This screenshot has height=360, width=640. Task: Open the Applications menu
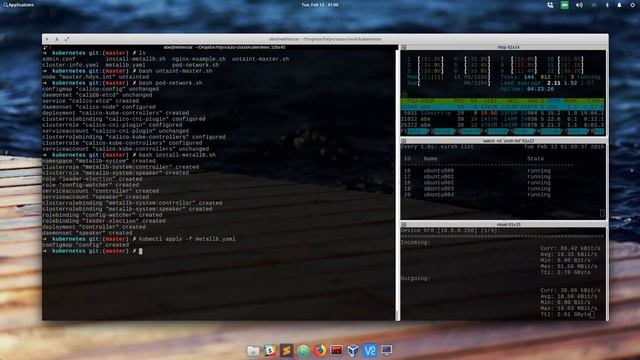pos(19,5)
